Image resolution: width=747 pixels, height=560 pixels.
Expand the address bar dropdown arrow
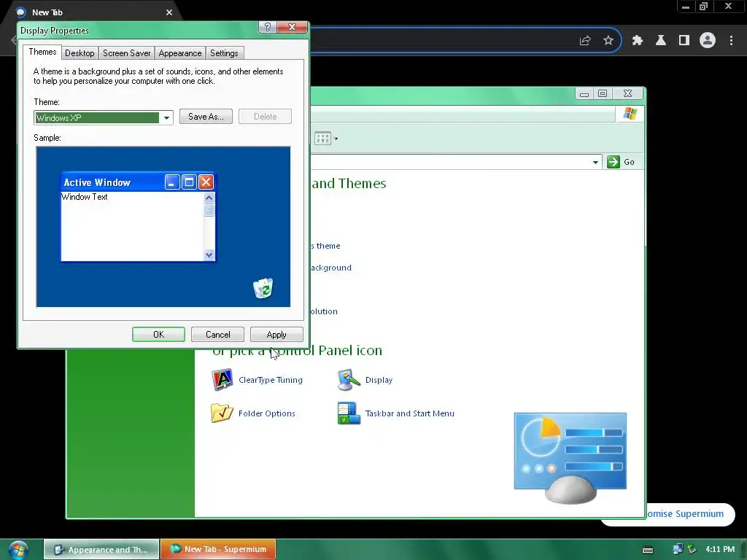[x=595, y=163]
